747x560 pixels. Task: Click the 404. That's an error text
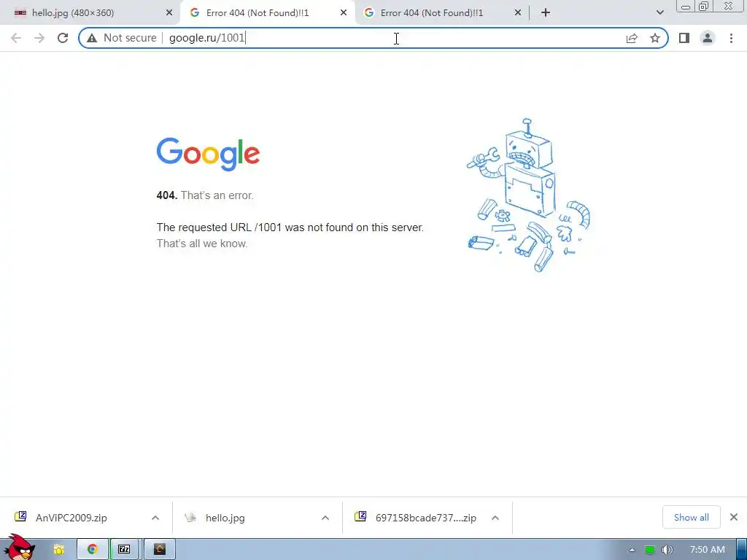pos(205,195)
